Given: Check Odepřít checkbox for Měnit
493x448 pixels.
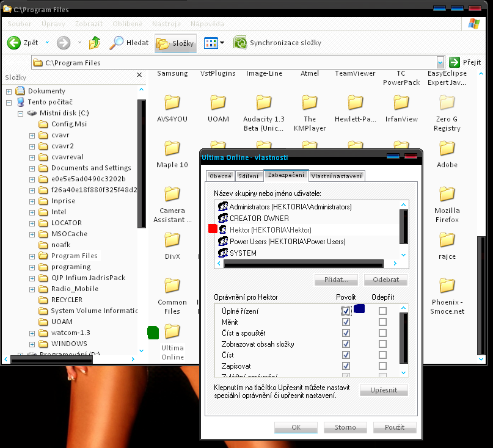Looking at the screenshot, I should tap(382, 322).
